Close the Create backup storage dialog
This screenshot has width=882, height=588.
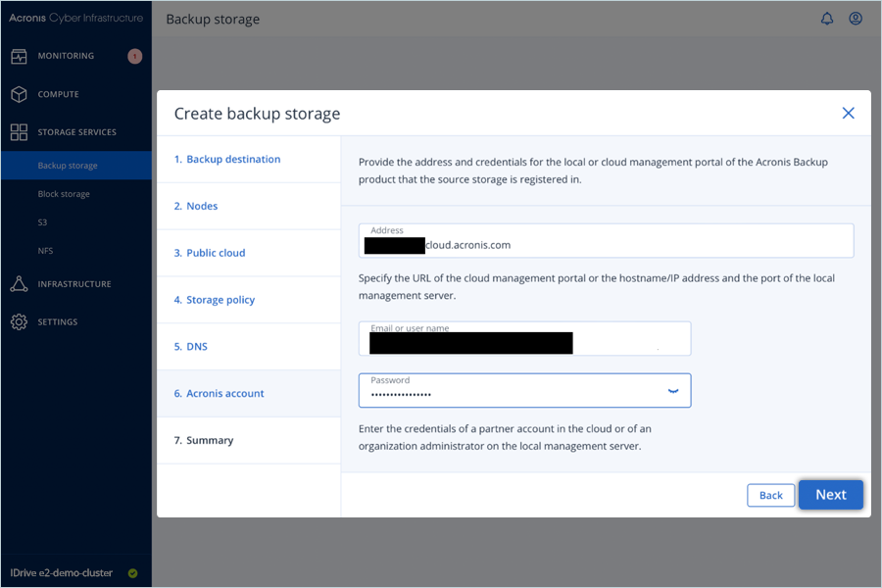848,113
